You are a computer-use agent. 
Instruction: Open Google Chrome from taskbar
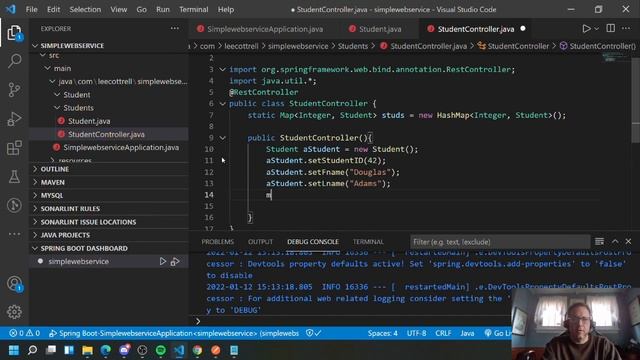[x=198, y=350]
